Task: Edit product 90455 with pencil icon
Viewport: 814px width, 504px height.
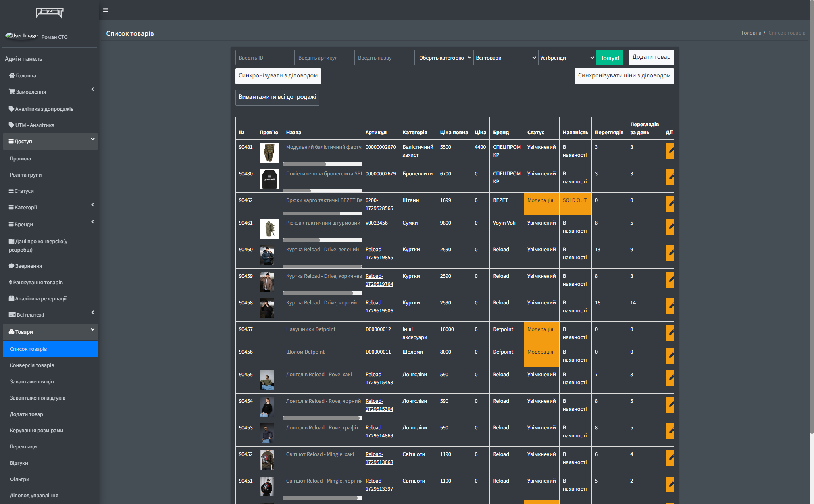Action: tap(670, 378)
